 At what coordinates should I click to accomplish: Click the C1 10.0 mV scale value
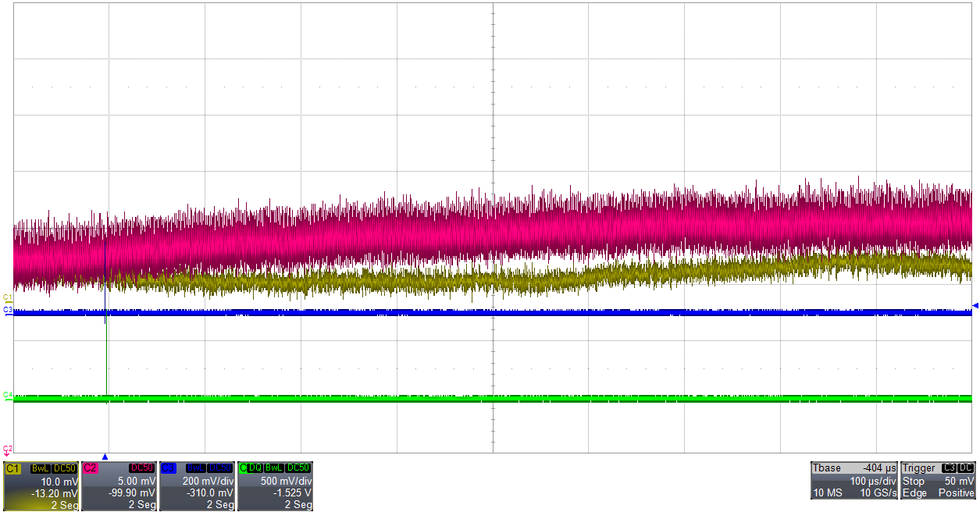coord(60,482)
